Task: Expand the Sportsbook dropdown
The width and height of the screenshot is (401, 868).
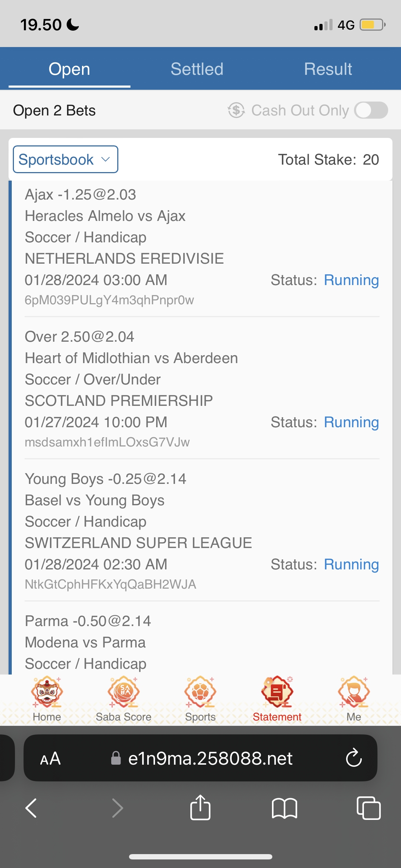Action: (66, 159)
